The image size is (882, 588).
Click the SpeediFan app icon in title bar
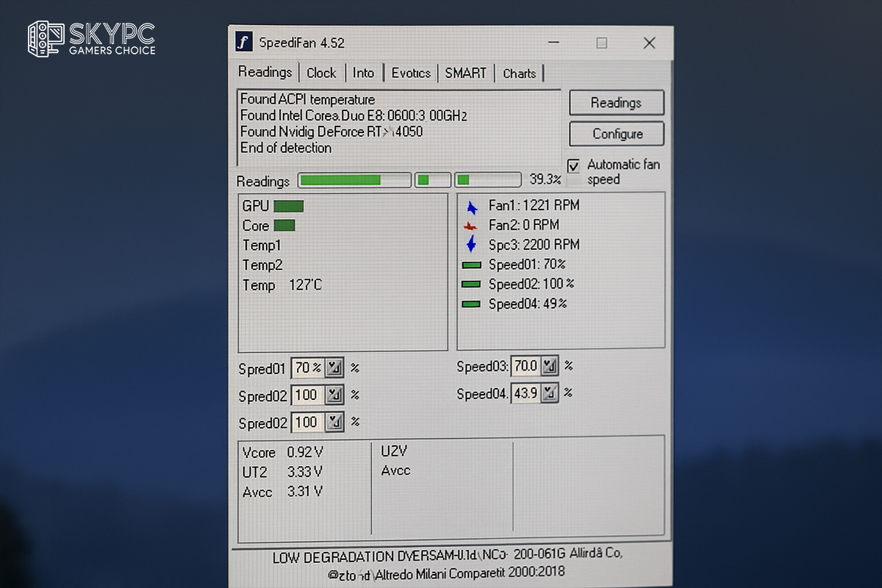[244, 42]
